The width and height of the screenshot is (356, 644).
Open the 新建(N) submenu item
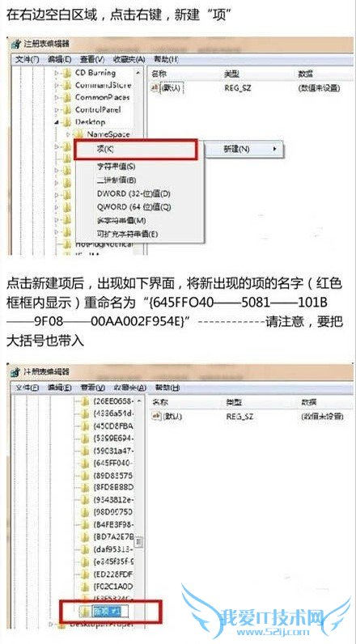(244, 149)
